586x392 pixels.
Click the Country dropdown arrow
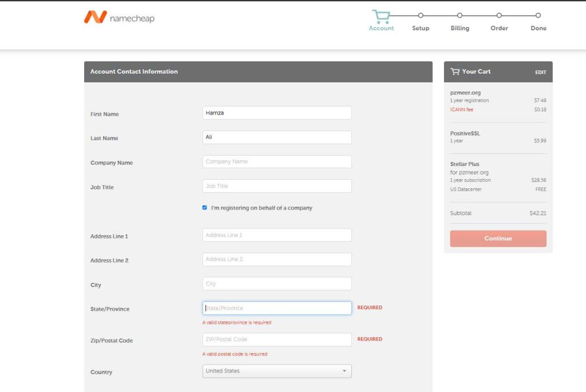tap(345, 371)
